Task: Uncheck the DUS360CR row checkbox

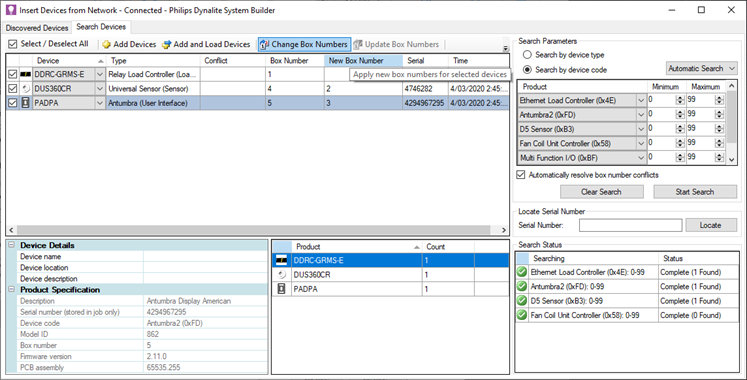Action: pyautogui.click(x=13, y=89)
